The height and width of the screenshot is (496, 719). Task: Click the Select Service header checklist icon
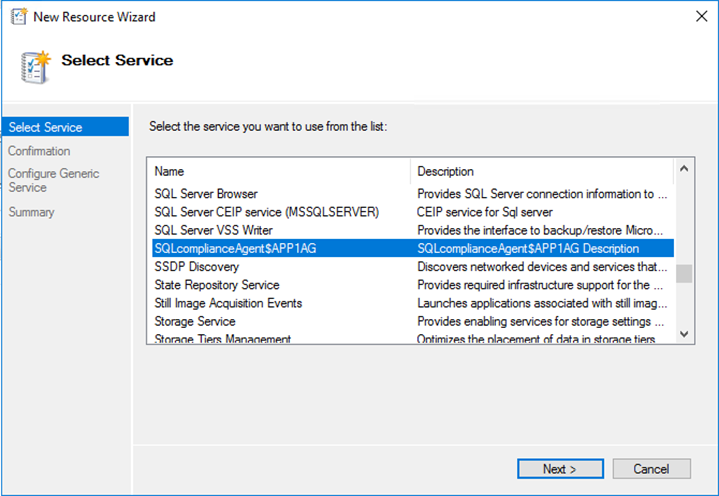[32, 63]
